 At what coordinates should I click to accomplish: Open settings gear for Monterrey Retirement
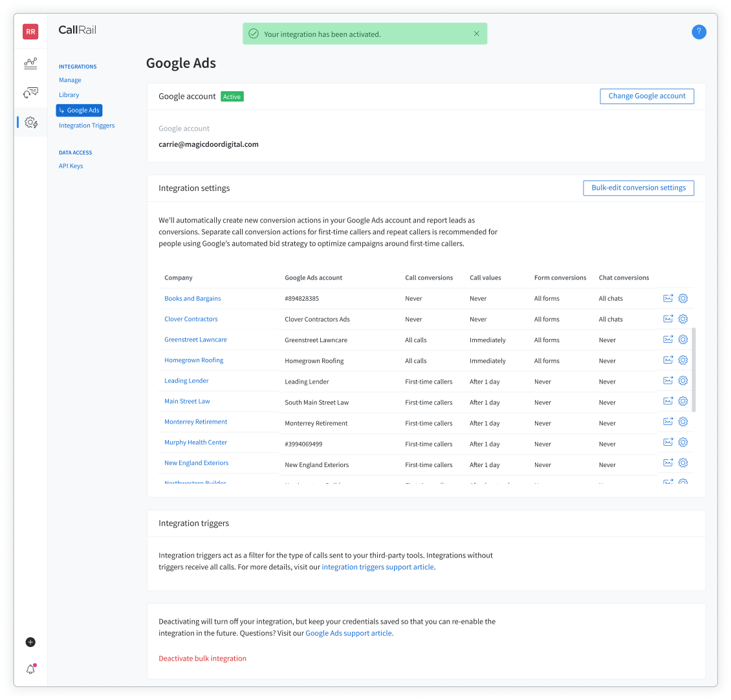pyautogui.click(x=683, y=422)
